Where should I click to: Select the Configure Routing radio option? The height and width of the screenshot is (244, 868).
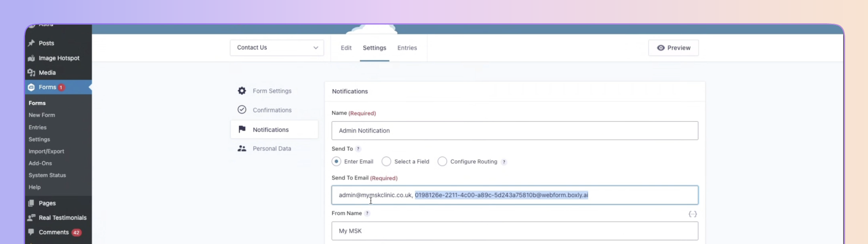tap(442, 162)
